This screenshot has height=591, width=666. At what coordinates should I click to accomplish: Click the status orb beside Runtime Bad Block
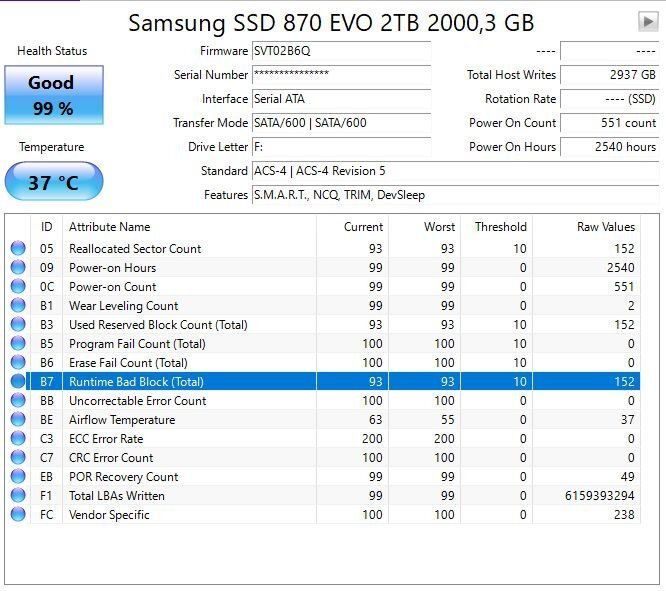coord(18,381)
